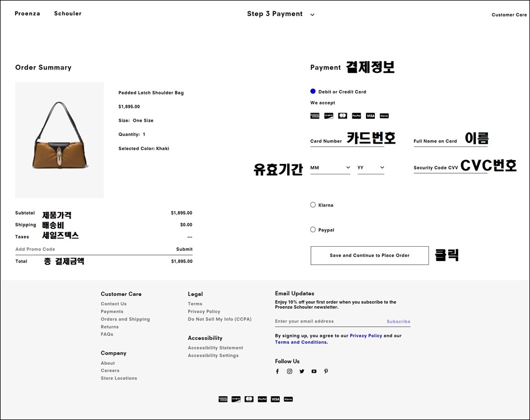Open Terms and Conditions blue link

(x=301, y=342)
